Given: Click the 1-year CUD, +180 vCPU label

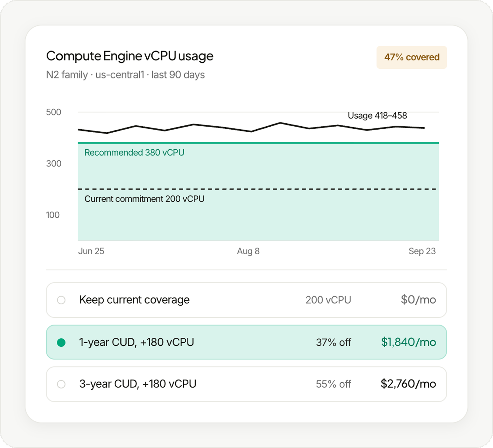Looking at the screenshot, I should pos(137,342).
